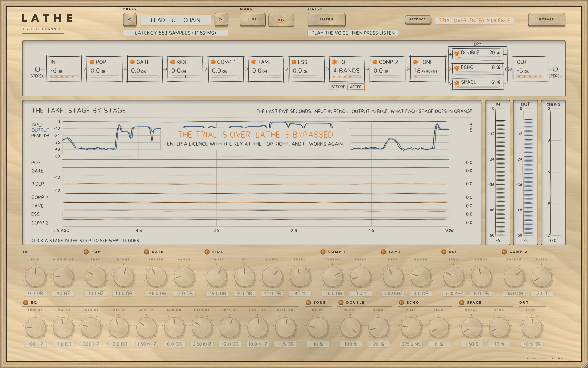Click the HIGH-PASS knob set to 80 HZ
This screenshot has width=588, height=368.
point(63,277)
